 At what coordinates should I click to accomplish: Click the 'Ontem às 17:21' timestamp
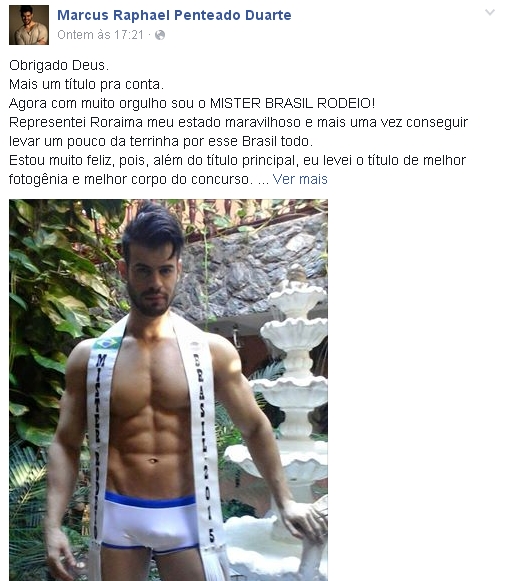tap(100, 35)
